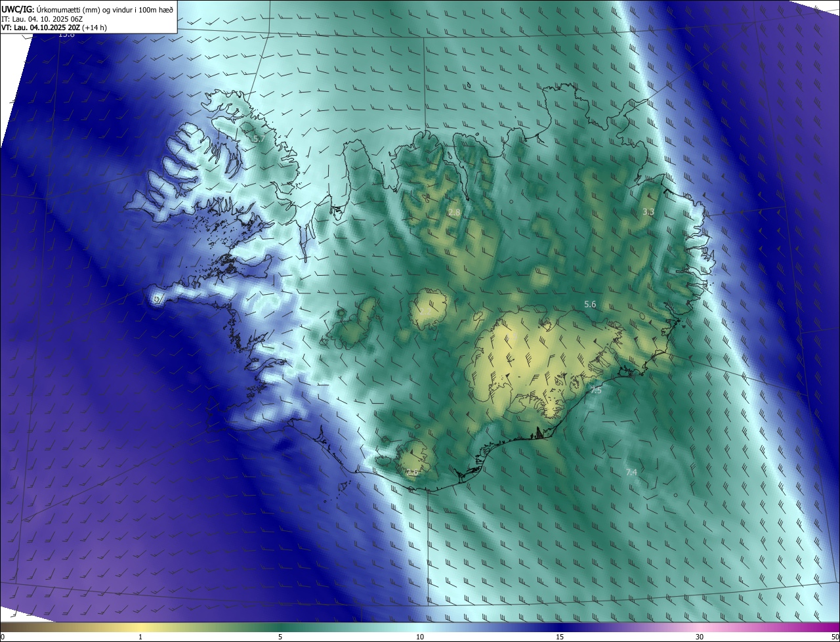Screen dimensions: 840x642
Task: Click the '(+14 h)' forecast offset text
Action: (95, 28)
